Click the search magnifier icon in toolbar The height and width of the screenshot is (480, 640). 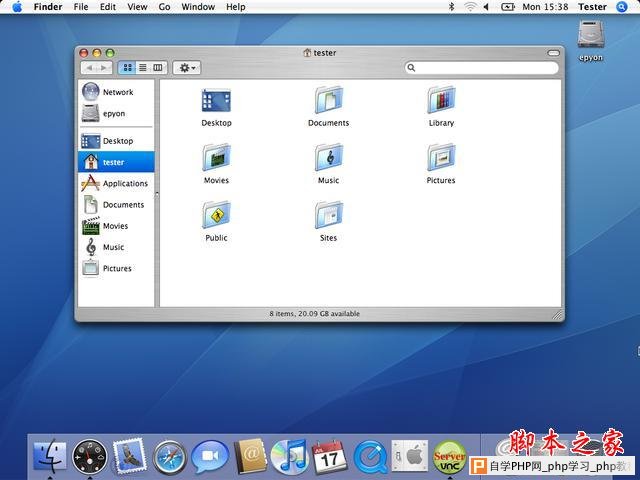pyautogui.click(x=411, y=68)
